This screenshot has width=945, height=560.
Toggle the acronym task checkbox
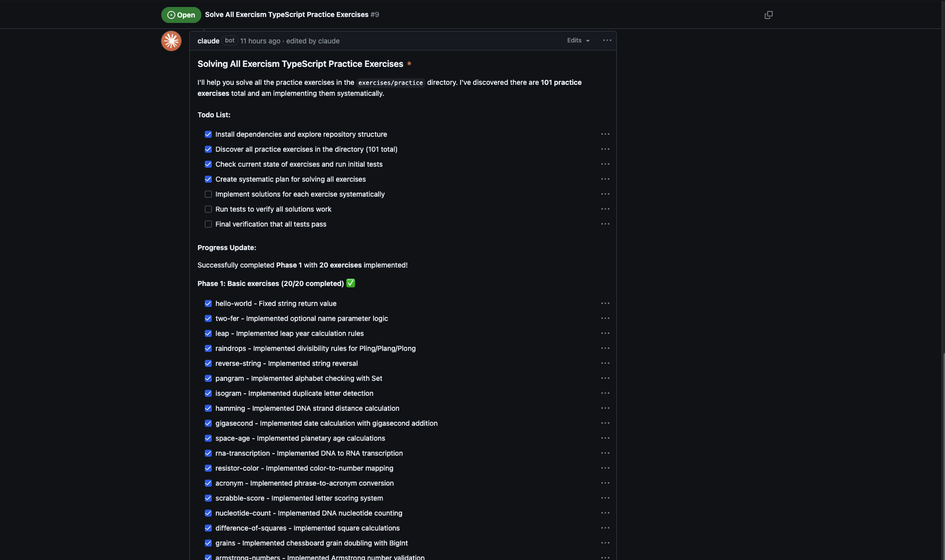(x=208, y=483)
